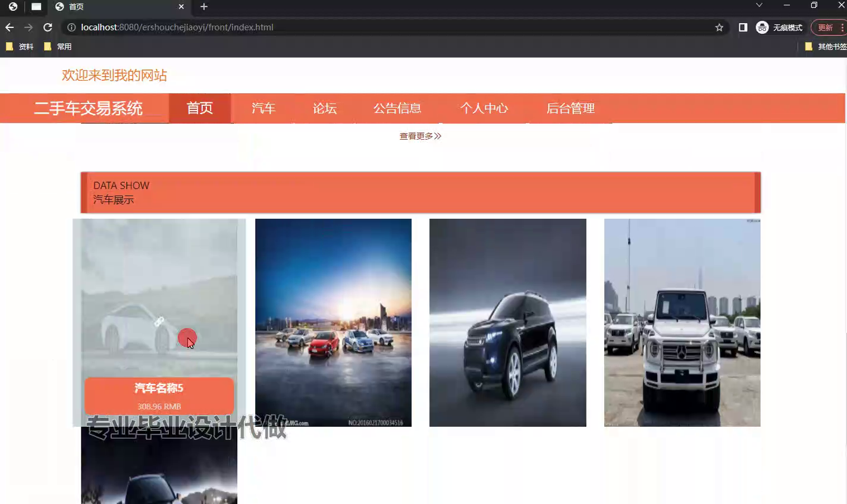Bookmark this page with the star icon
This screenshot has width=847, height=504.
719,27
